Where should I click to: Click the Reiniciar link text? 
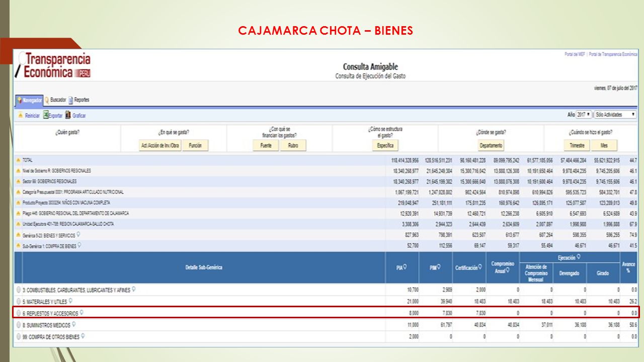(x=32, y=116)
